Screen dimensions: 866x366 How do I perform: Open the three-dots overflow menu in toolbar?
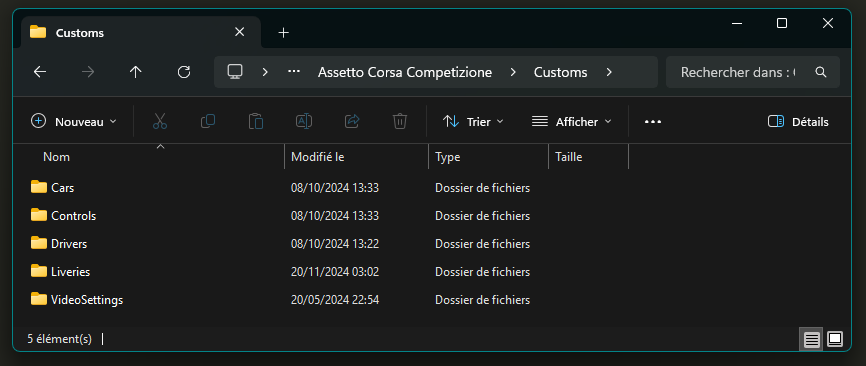click(x=653, y=121)
